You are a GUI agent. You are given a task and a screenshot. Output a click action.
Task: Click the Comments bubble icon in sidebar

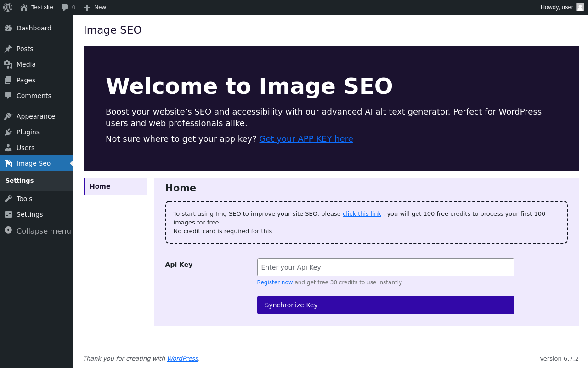[8, 96]
